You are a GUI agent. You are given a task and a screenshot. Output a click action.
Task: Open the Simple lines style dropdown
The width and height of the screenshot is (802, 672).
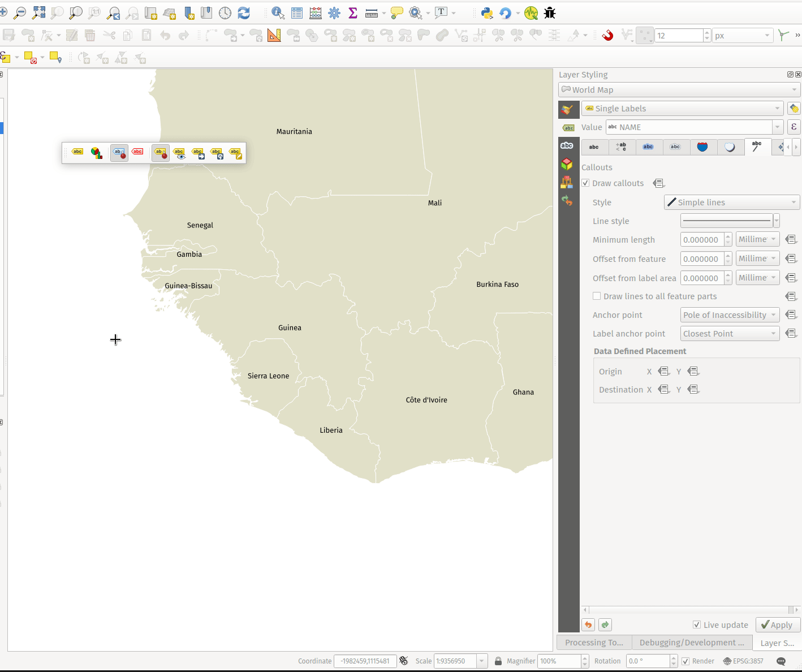click(731, 203)
